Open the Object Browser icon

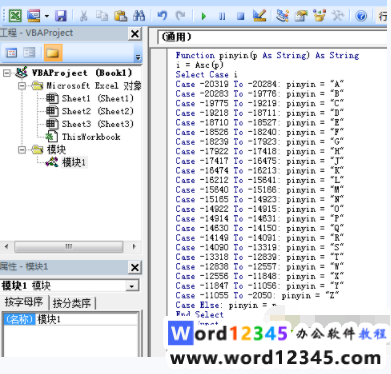pyautogui.click(x=319, y=15)
